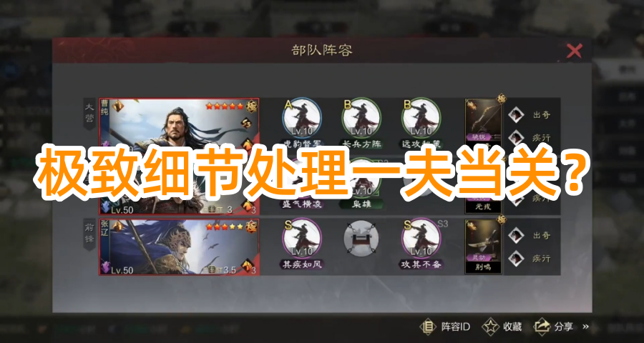This screenshot has width=644, height=343.
Task: Save lineup with 收藏 button
Action: [x=502, y=327]
